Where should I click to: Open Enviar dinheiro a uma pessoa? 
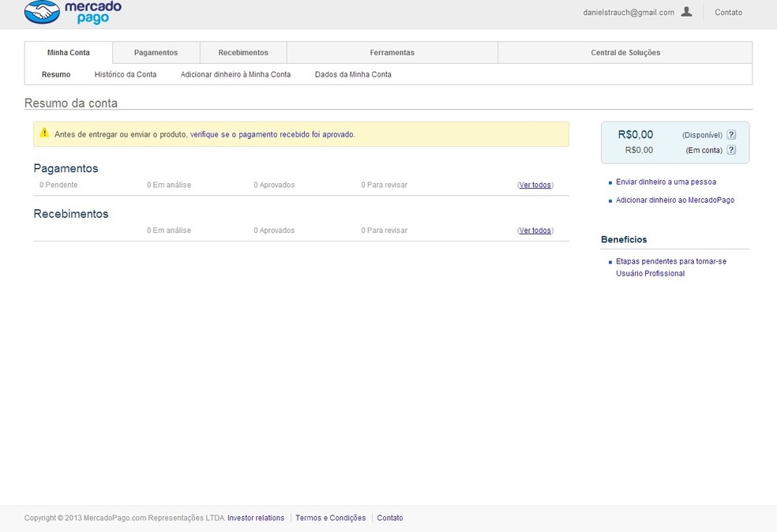(666, 182)
